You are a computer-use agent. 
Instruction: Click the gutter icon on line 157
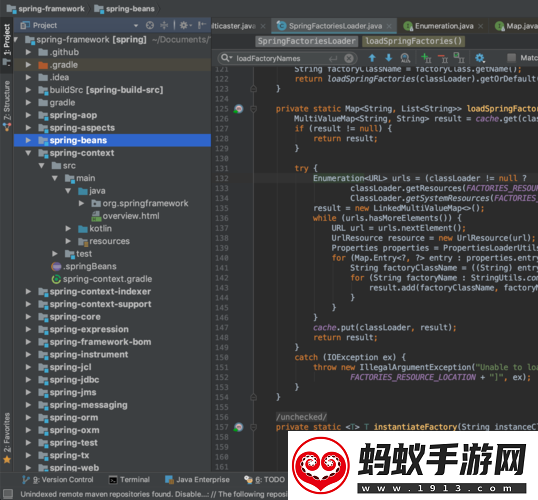238,427
